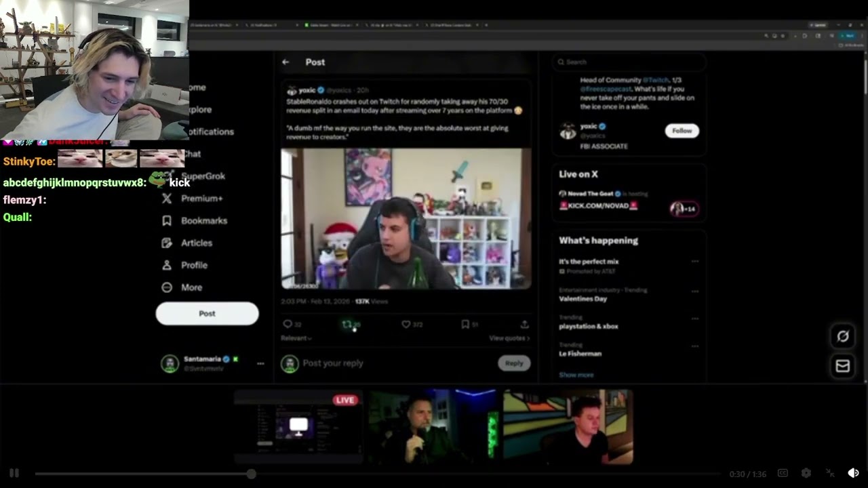Screen dimensions: 868x488
Task: Select the colorful mural streamer thumbnail
Action: [568, 426]
